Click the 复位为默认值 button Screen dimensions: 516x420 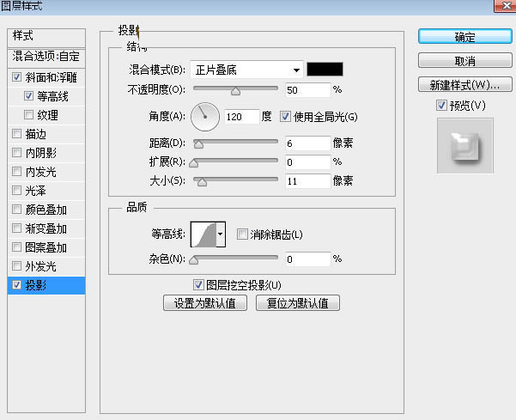click(x=298, y=303)
